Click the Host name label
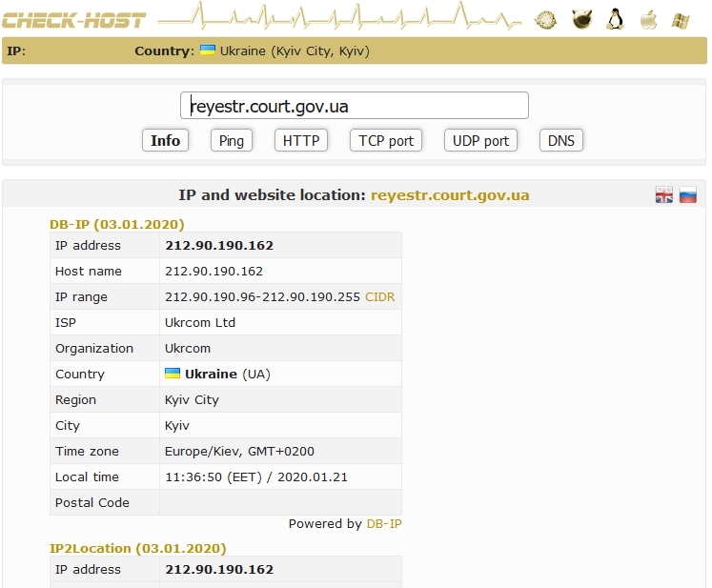 [x=89, y=272]
